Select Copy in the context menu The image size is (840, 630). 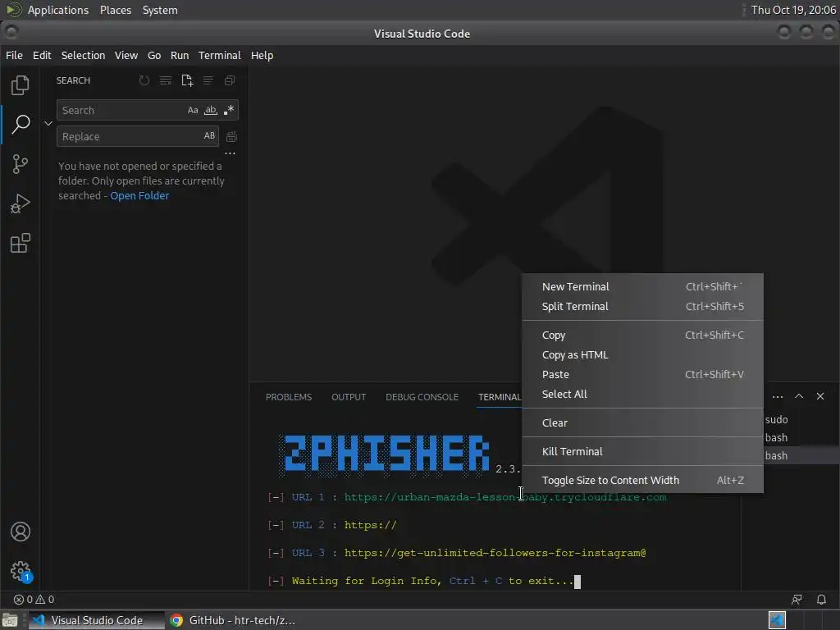[x=642, y=335]
